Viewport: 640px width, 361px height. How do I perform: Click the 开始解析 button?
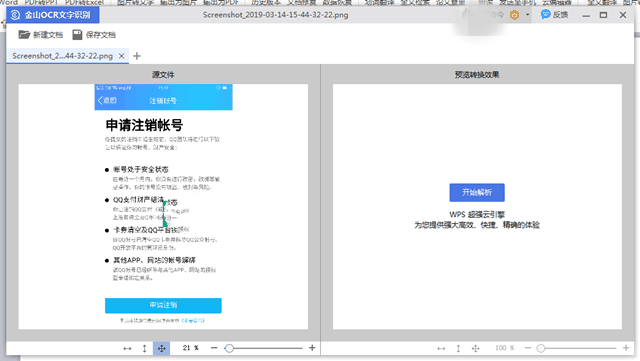coord(477,192)
